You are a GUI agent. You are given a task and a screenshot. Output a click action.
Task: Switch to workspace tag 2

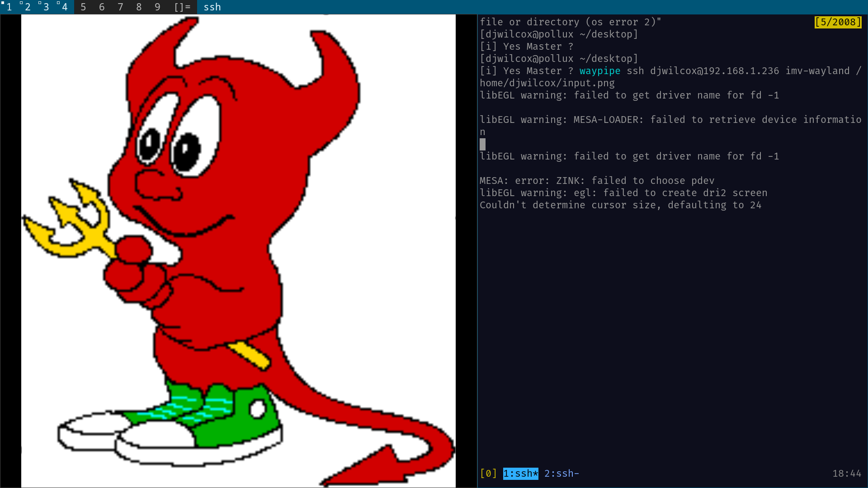pyautogui.click(x=28, y=7)
